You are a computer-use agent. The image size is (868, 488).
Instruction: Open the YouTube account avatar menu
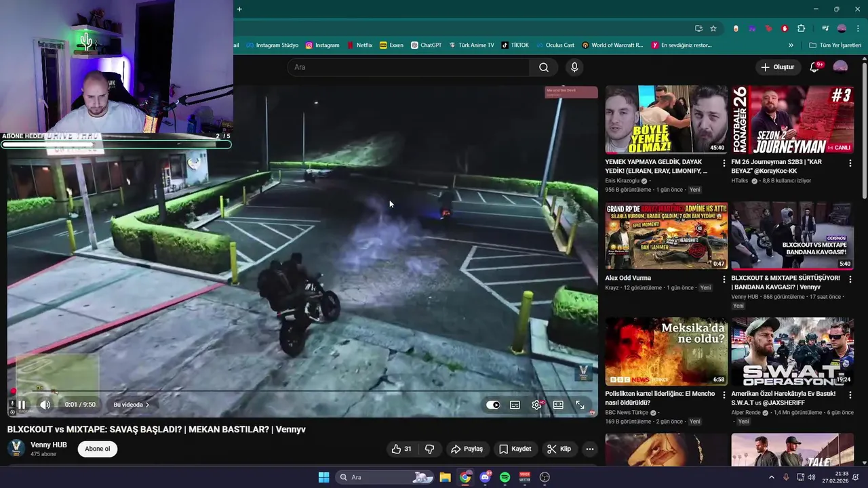click(840, 67)
